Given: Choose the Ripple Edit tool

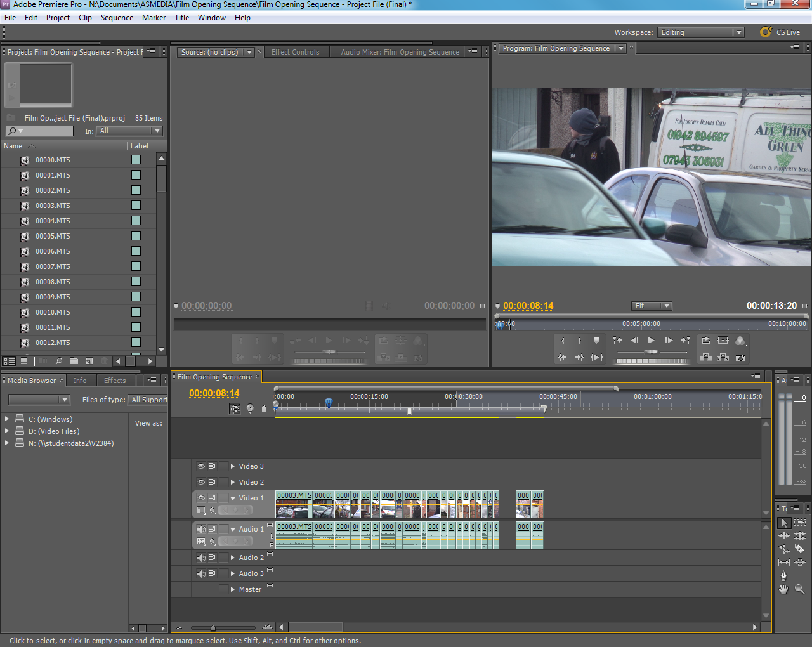Looking at the screenshot, I should coord(783,536).
